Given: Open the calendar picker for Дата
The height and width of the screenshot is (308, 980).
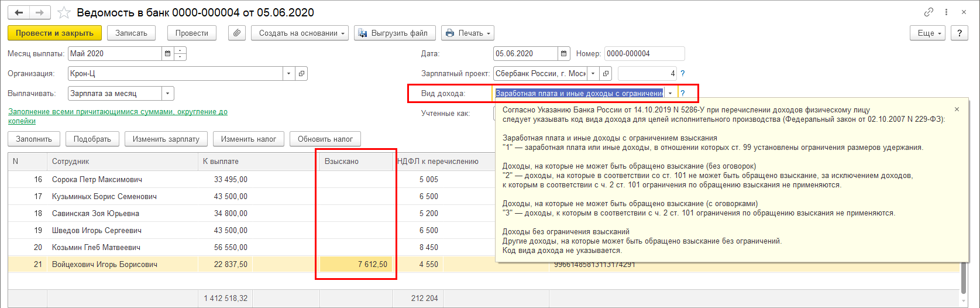Looking at the screenshot, I should click(x=563, y=54).
